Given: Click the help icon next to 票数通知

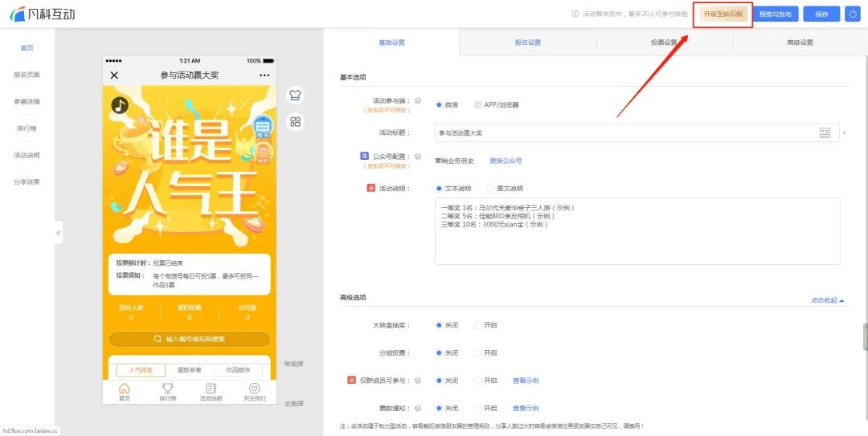Looking at the screenshot, I should tap(418, 409).
